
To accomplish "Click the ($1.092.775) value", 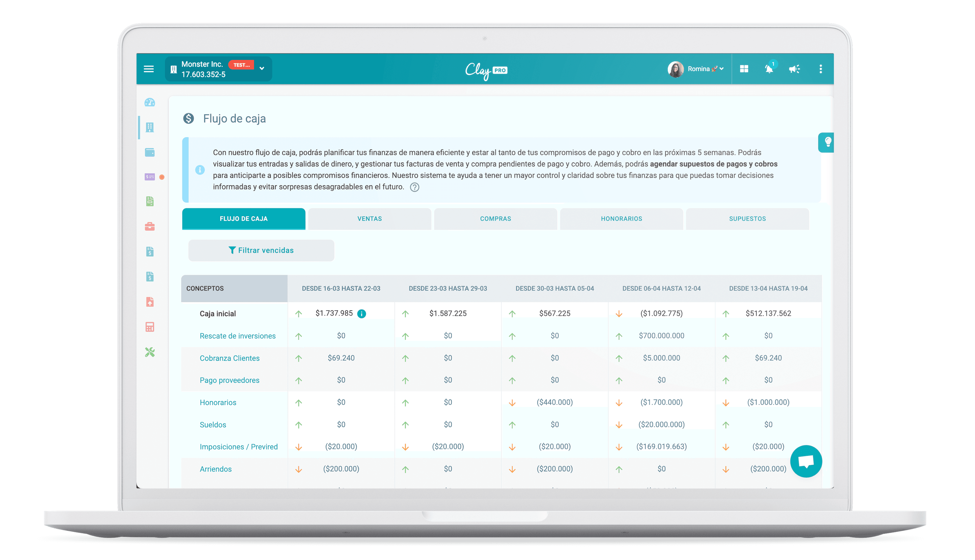I will (661, 313).
